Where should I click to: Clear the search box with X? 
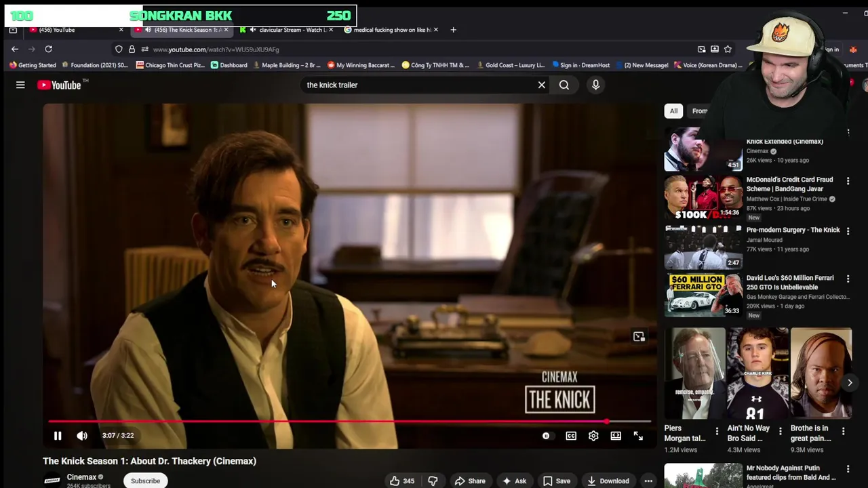coord(541,85)
